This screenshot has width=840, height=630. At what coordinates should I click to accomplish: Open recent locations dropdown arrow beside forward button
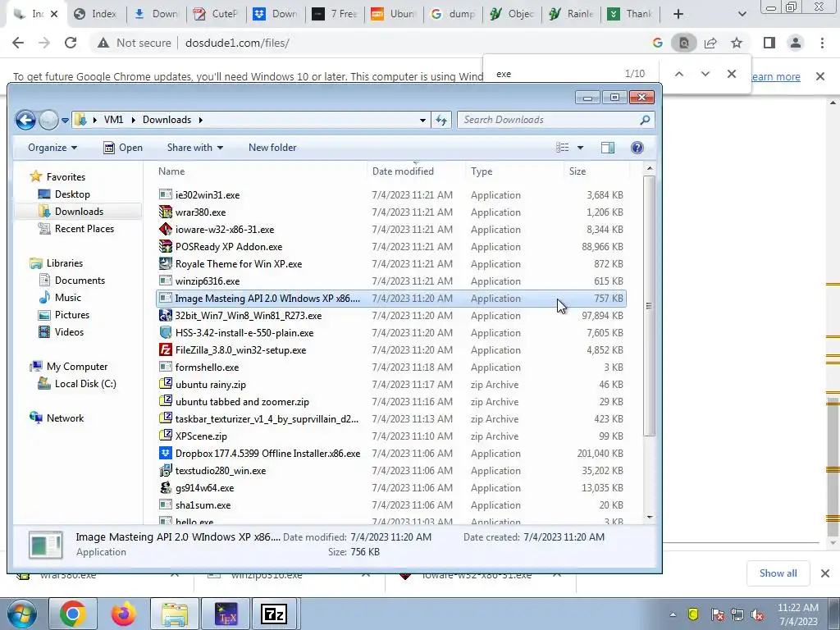65,121
